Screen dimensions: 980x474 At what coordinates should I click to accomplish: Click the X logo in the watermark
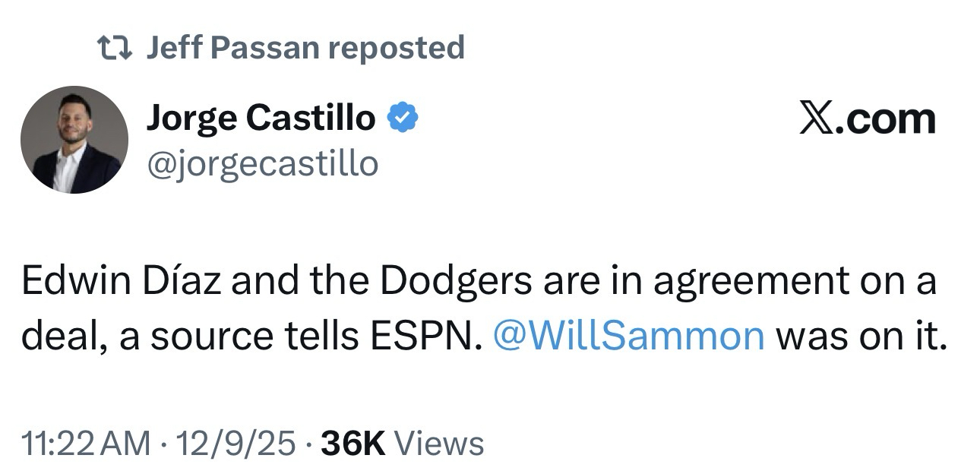coord(815,119)
